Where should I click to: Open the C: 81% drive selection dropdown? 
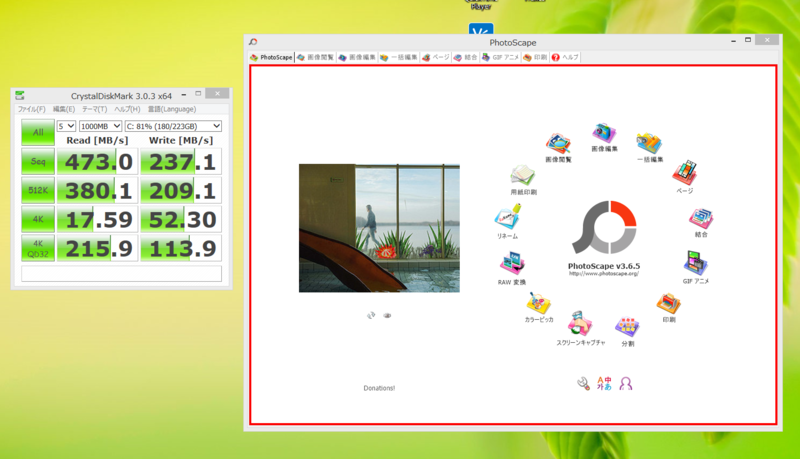(x=173, y=126)
